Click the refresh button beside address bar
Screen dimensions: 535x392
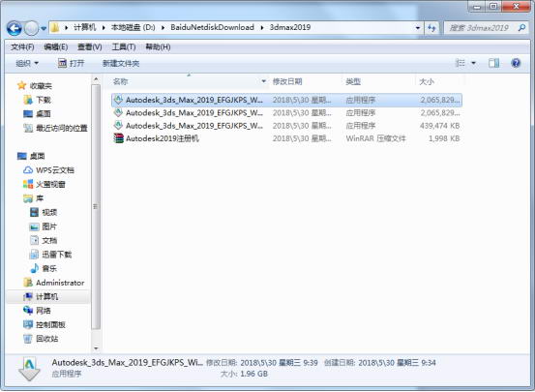tap(431, 28)
